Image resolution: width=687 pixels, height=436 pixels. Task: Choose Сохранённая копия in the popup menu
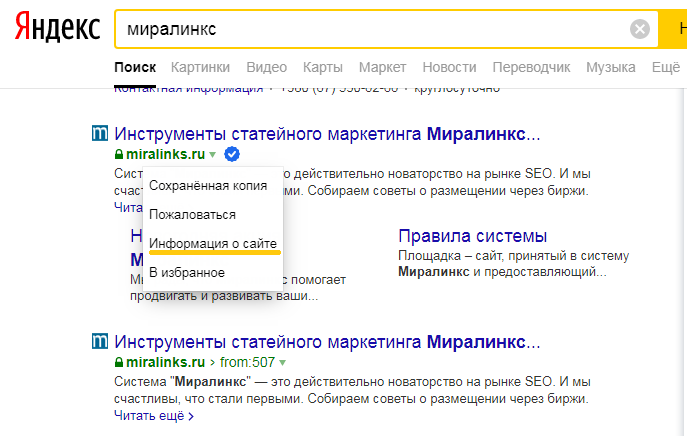(x=208, y=186)
